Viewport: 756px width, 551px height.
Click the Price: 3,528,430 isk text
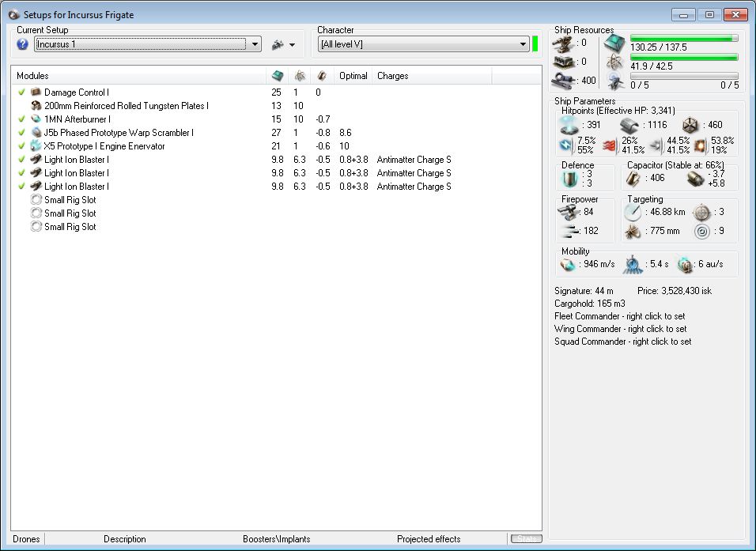pos(675,291)
